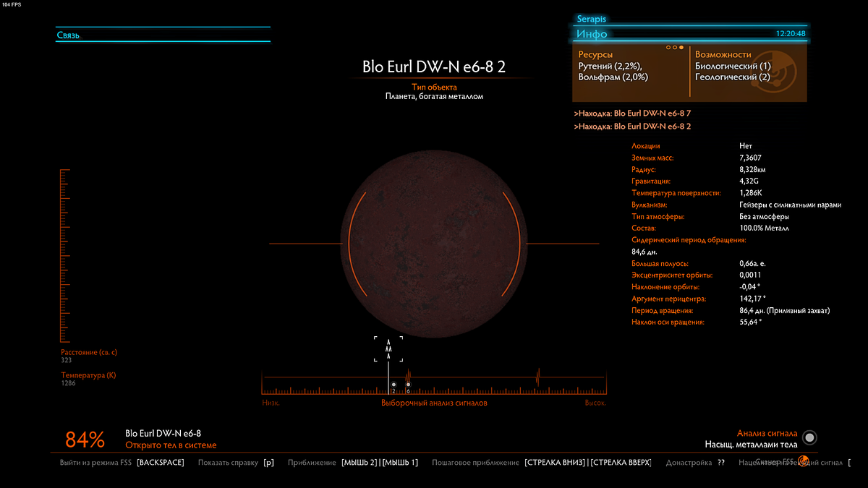Click the Температура (К) value 1286
The height and width of the screenshot is (488, 868).
click(69, 382)
